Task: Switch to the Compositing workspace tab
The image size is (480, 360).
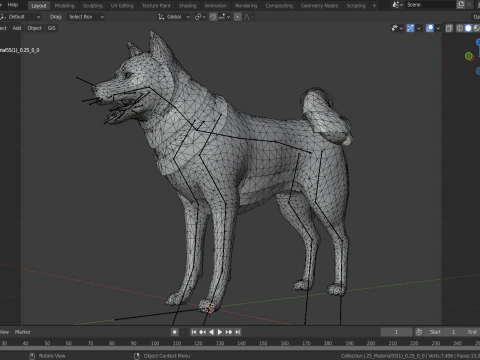Action: (x=279, y=6)
